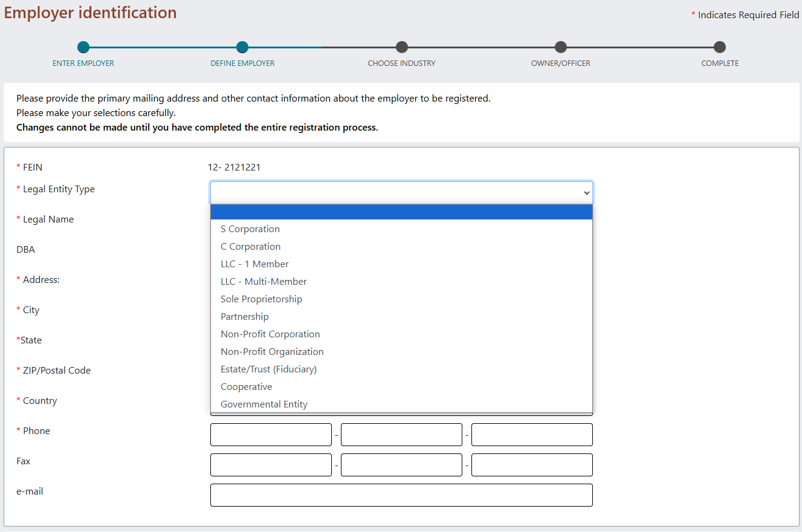This screenshot has height=532, width=802.
Task: Select C Corporation entity type
Action: (250, 246)
